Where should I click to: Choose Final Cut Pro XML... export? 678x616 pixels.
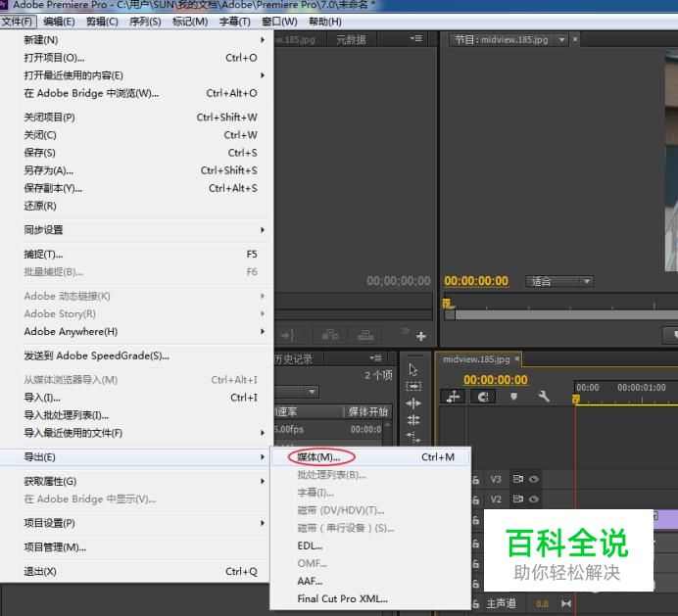(370, 598)
